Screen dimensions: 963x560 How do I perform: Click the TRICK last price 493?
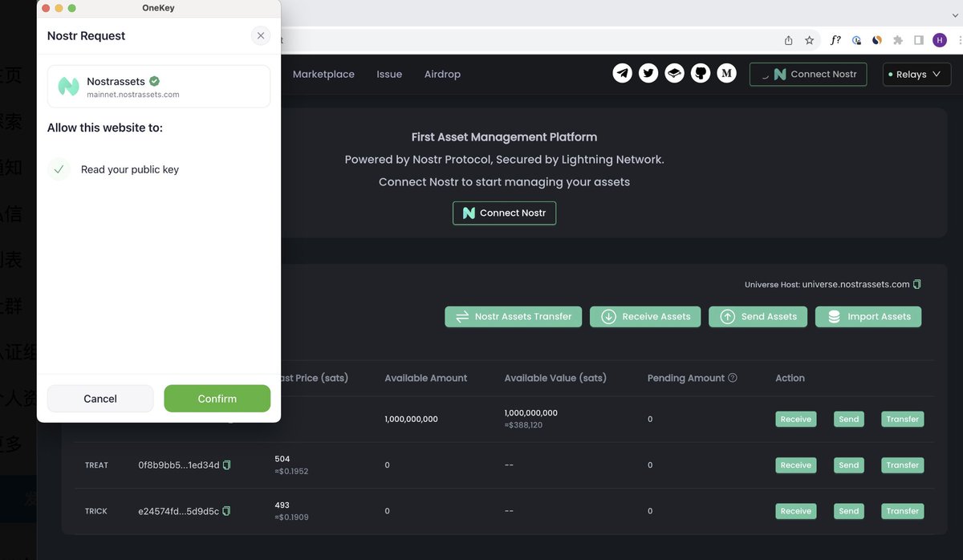pyautogui.click(x=282, y=505)
